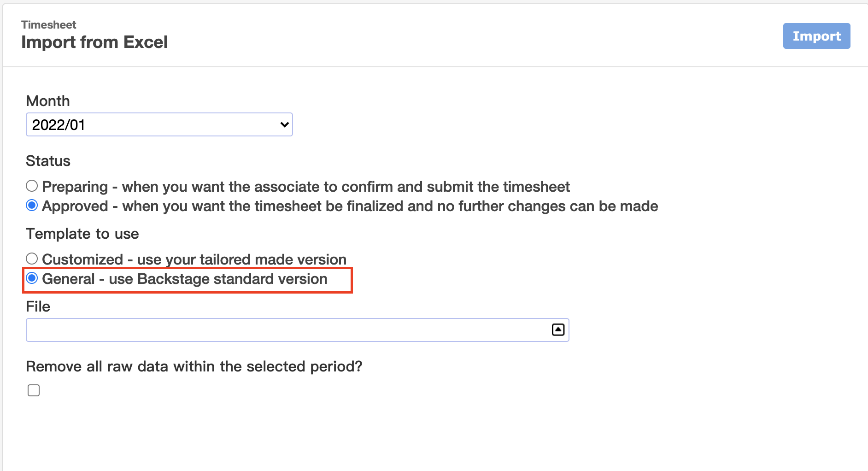Click inside the File input field
Screen dimensions: 868x471
298,330
